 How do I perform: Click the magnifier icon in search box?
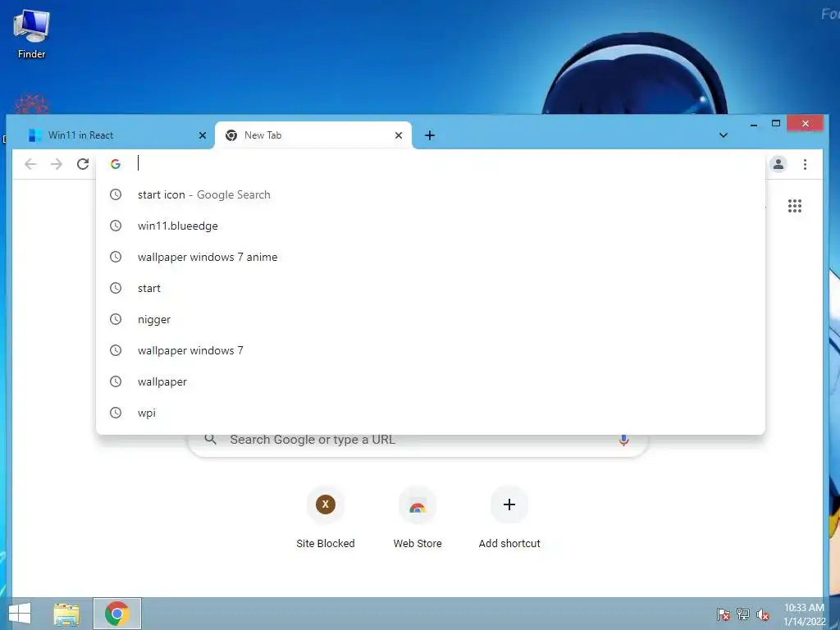(211, 440)
